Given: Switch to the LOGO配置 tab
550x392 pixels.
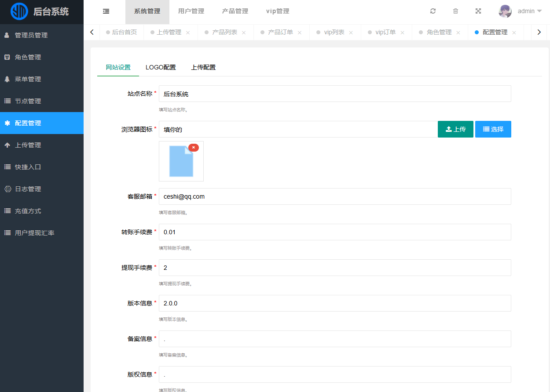Looking at the screenshot, I should 161,68.
